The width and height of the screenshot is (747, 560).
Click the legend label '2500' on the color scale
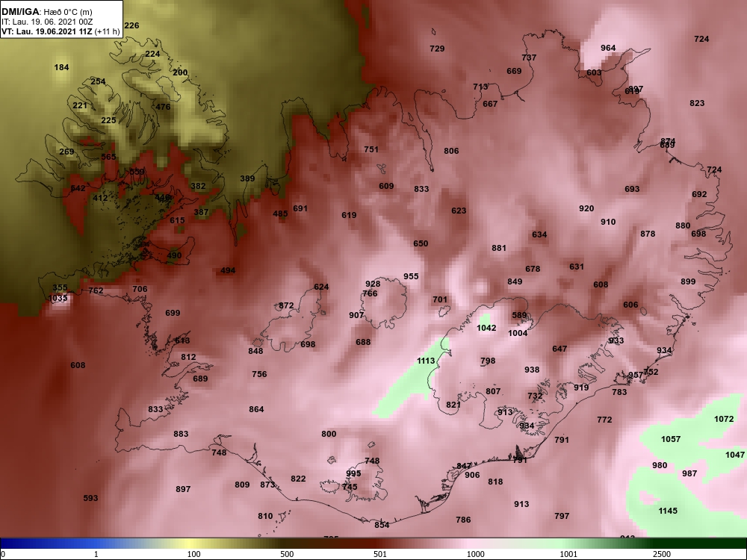point(663,554)
